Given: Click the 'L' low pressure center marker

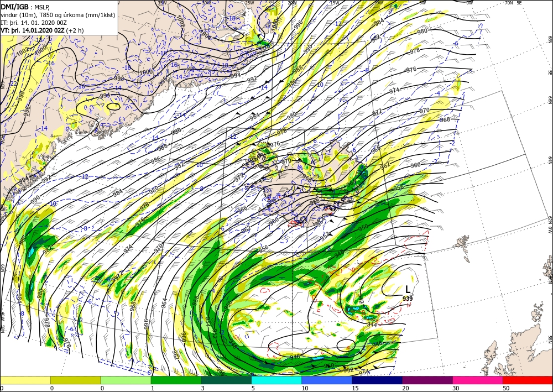Looking at the screenshot, I should coord(408,290).
